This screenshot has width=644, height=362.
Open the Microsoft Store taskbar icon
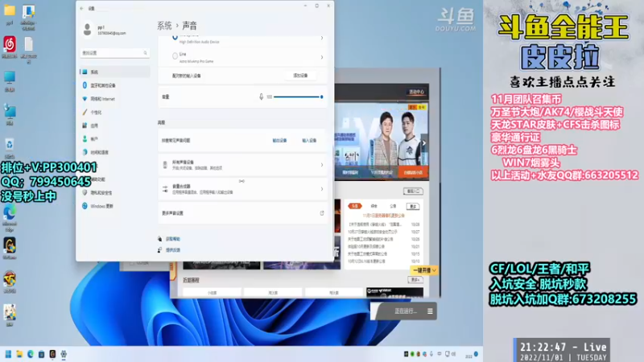point(42,354)
